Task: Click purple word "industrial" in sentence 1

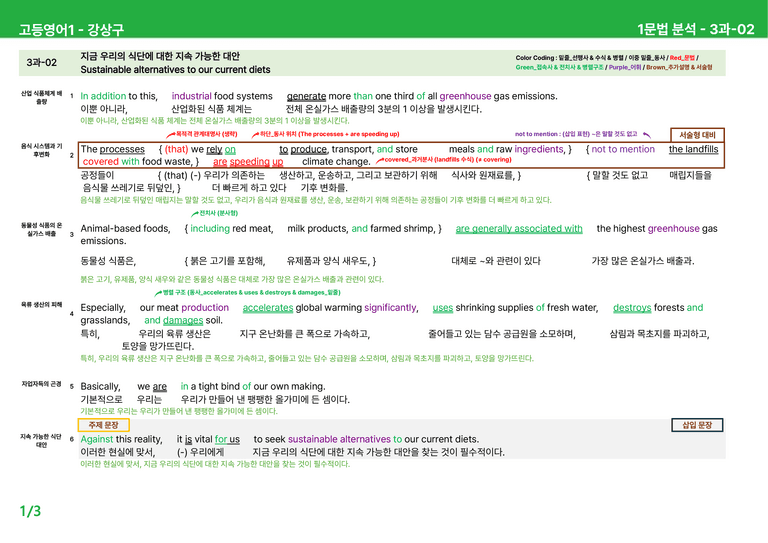Action: coord(192,96)
